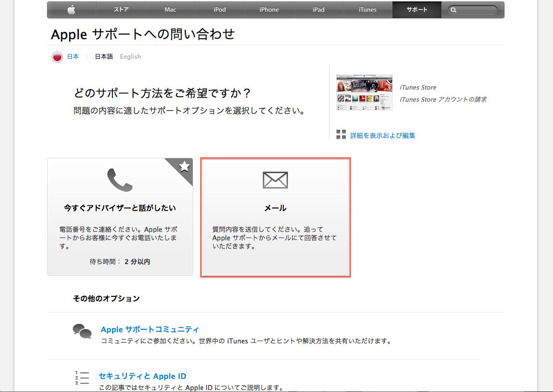The image size is (553, 392).
Task: Click the envelope icon for email support
Action: coord(275,180)
